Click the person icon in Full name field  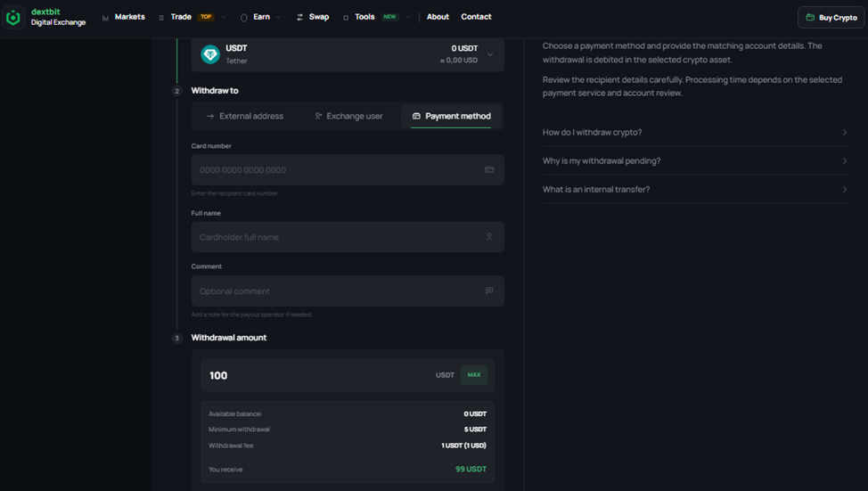tap(489, 237)
